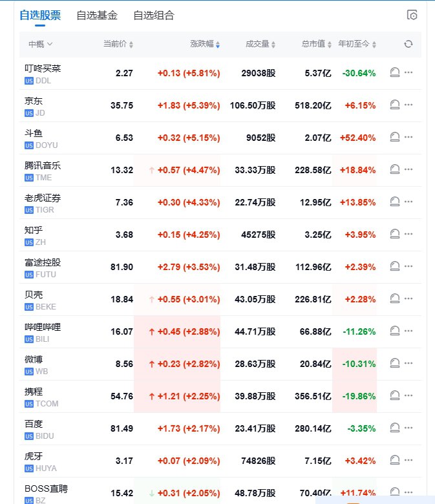Open more options for 腾讯音乐 row

coord(408,169)
